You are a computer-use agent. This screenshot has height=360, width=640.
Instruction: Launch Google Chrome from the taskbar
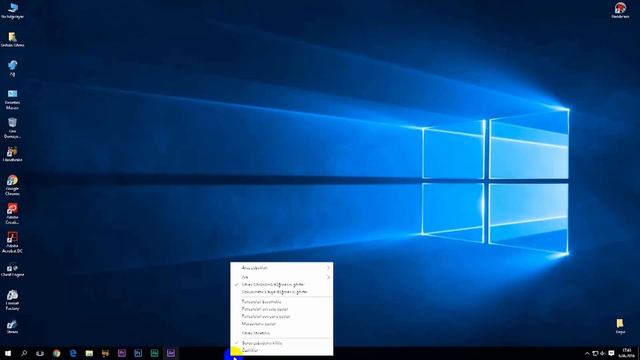pyautogui.click(x=56, y=353)
